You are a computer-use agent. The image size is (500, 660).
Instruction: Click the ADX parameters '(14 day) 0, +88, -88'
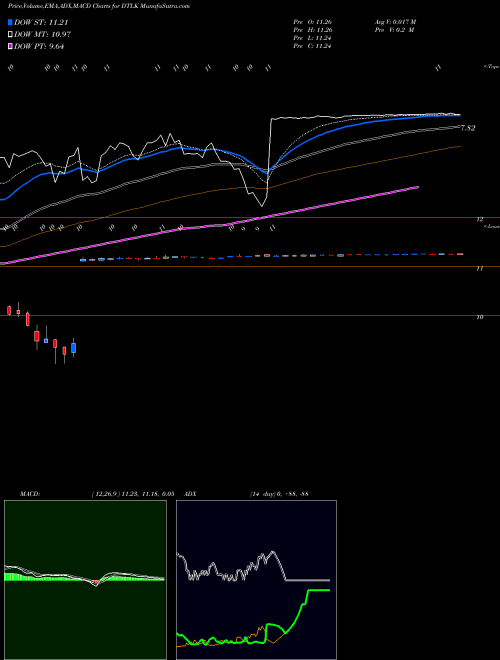279,494
